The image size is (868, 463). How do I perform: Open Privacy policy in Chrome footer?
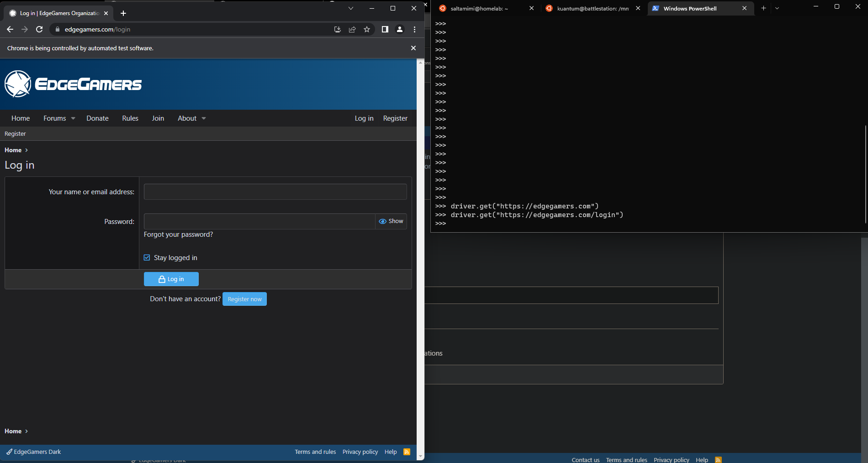tap(360, 452)
